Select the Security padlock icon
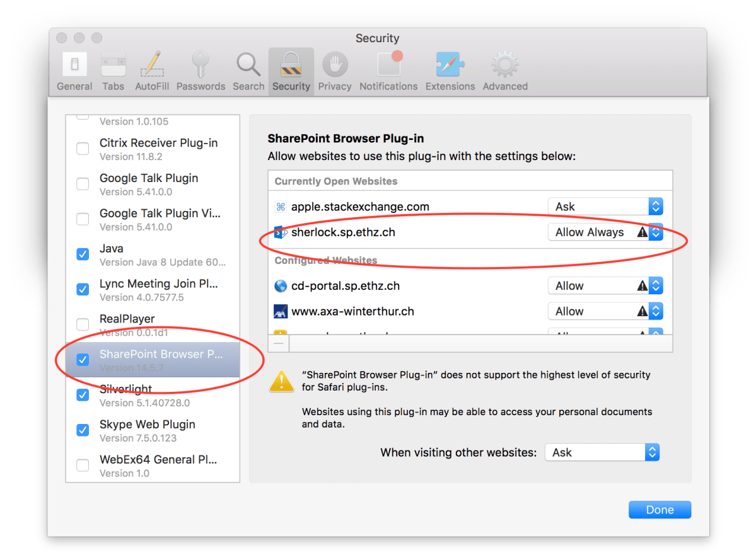The image size is (756, 555). (x=291, y=64)
